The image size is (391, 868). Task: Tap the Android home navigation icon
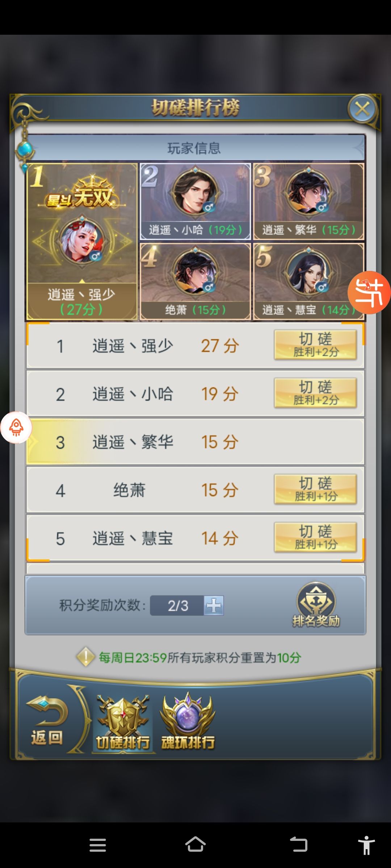point(195,845)
